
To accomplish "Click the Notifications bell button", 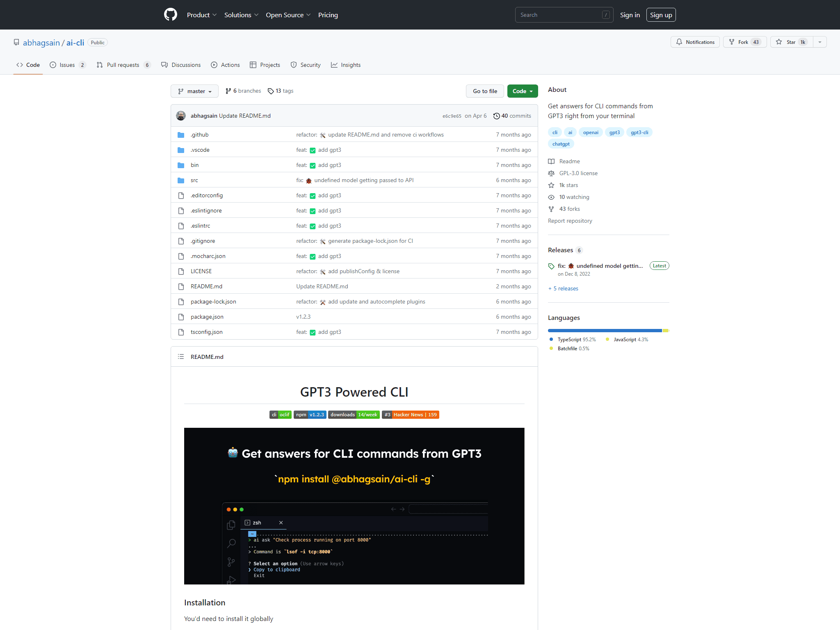I will coord(695,42).
